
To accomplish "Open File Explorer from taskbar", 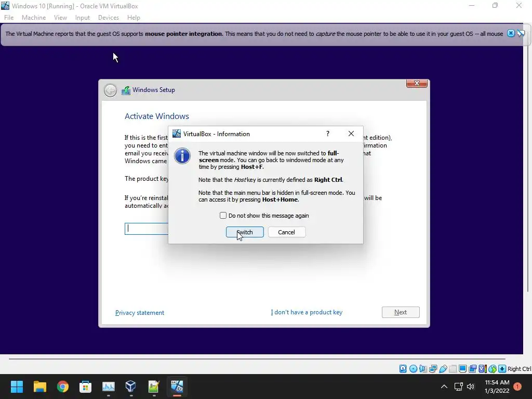I will 39,387.
